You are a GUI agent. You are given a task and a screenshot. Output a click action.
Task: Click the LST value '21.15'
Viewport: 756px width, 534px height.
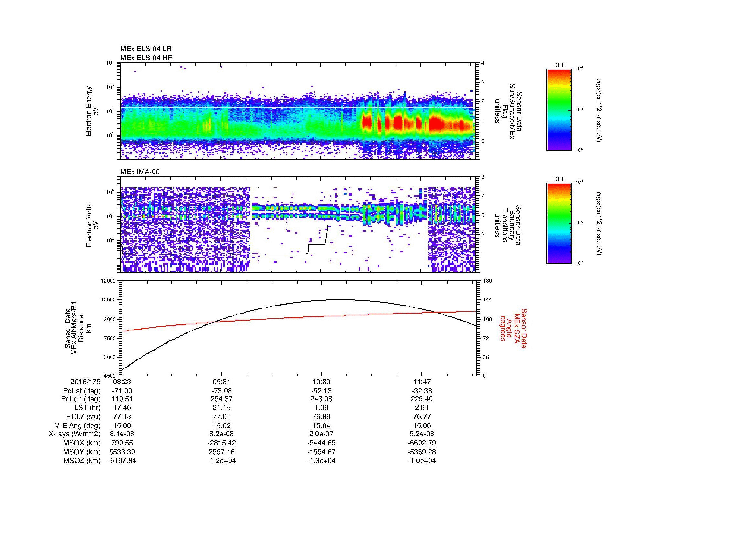click(x=222, y=408)
